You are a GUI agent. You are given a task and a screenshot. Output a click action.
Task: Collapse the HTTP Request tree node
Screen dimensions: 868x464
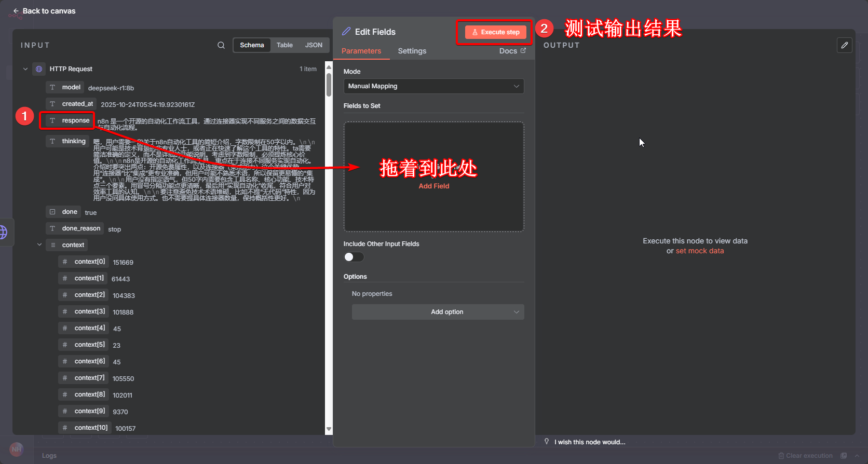(25, 69)
